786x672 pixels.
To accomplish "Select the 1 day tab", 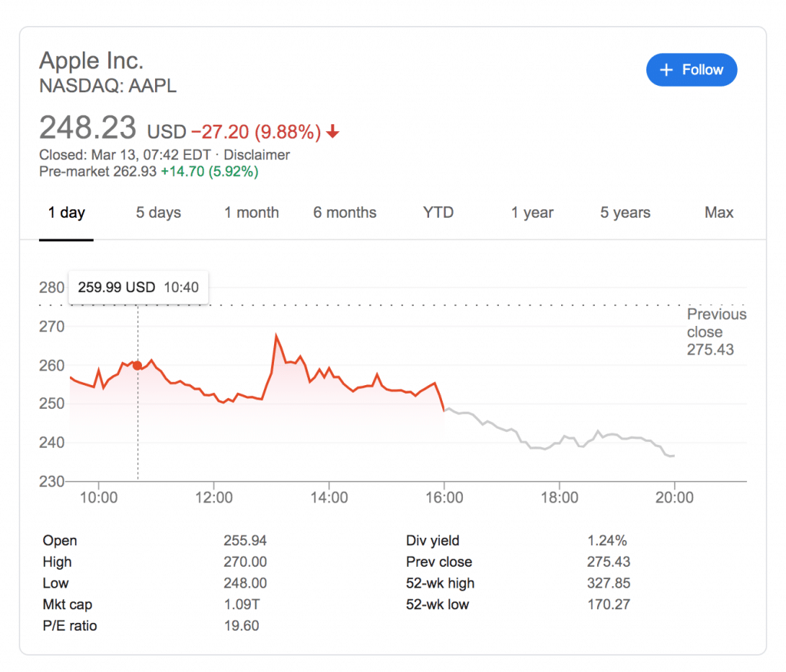I will click(66, 212).
